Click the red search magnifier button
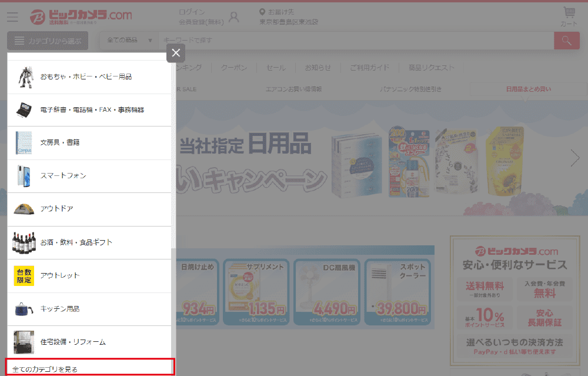 [567, 41]
